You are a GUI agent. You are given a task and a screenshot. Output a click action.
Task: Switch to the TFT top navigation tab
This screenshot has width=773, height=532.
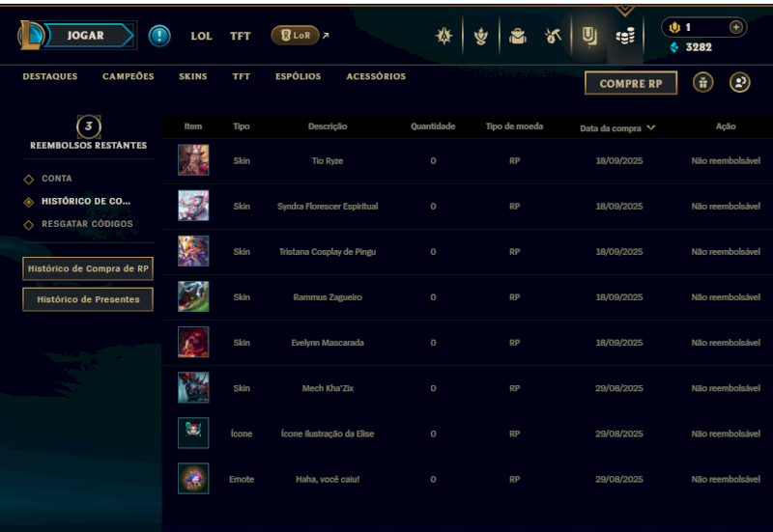tap(240, 36)
